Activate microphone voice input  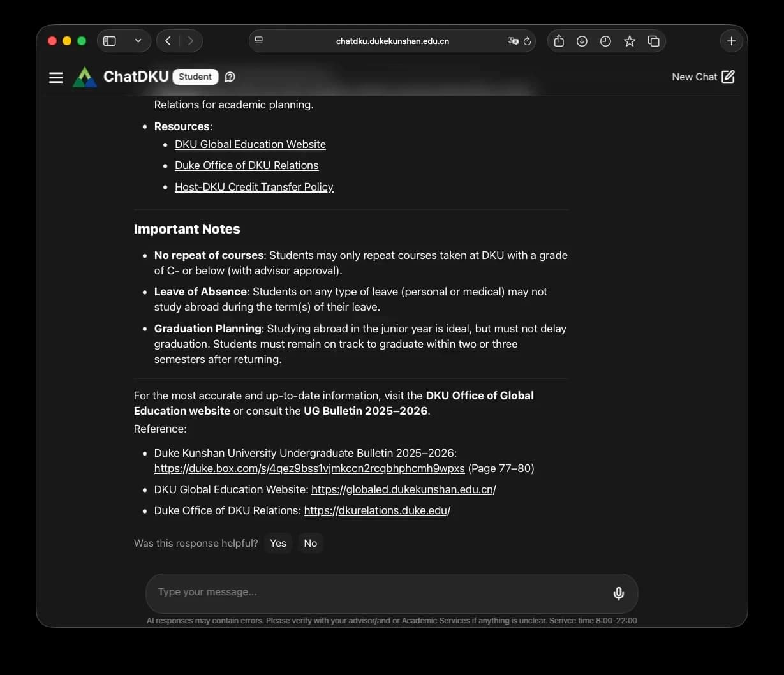click(x=618, y=593)
